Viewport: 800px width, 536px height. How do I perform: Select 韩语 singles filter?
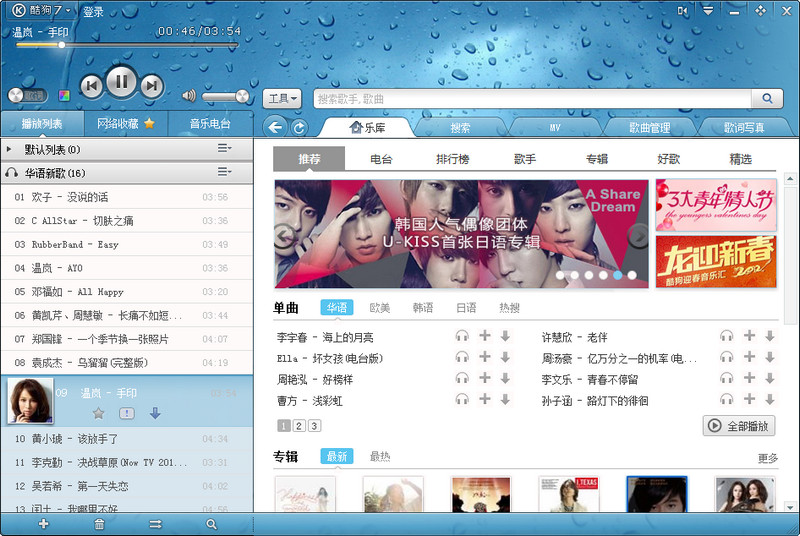423,308
